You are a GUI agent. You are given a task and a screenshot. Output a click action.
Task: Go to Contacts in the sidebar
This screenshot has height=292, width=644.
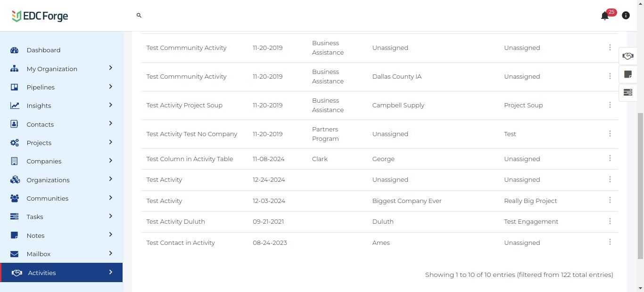coord(40,124)
